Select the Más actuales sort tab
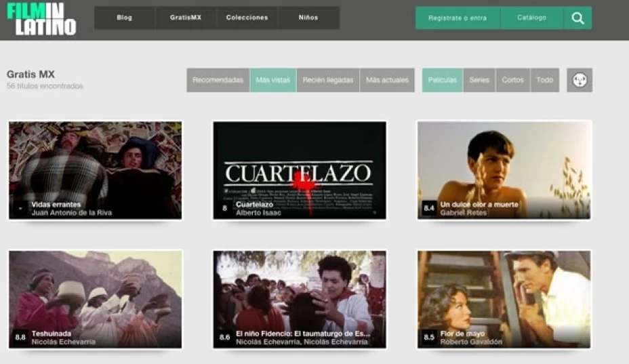Viewport: 629px width, 364px height. click(387, 80)
